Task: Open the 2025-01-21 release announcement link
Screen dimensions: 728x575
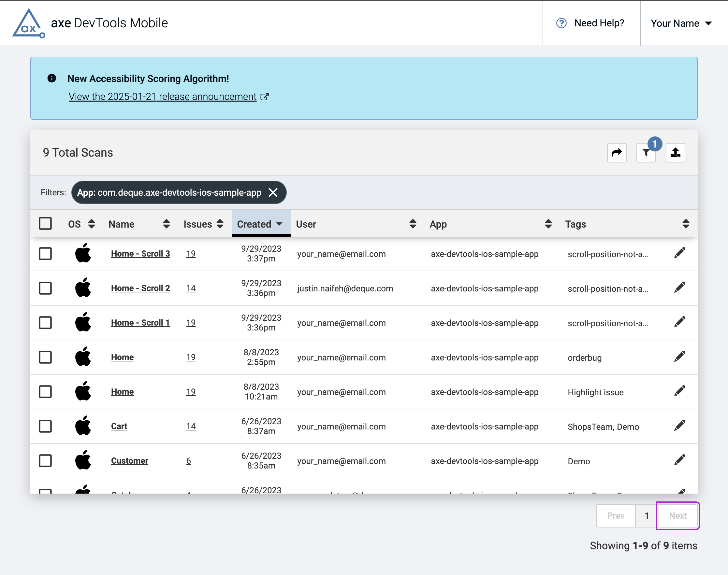Action: click(162, 97)
